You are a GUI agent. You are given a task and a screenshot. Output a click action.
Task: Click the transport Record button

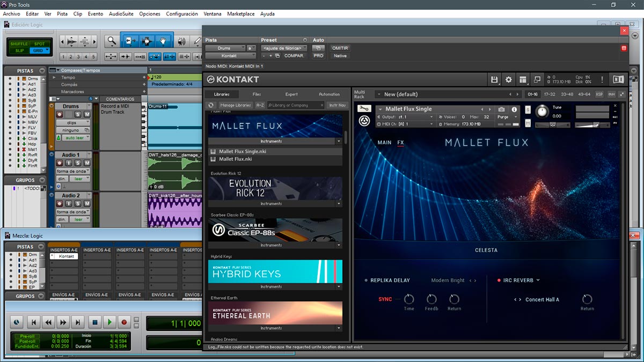click(125, 322)
